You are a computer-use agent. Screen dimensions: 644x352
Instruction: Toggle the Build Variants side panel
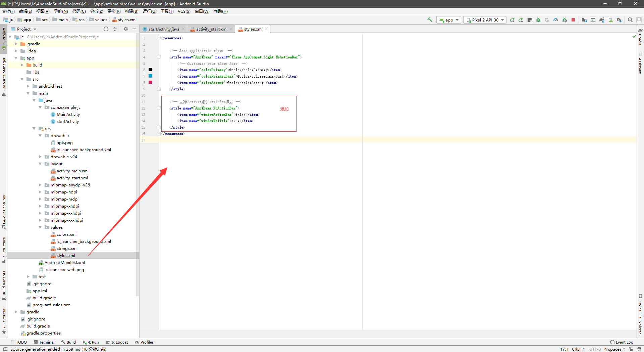[4, 285]
